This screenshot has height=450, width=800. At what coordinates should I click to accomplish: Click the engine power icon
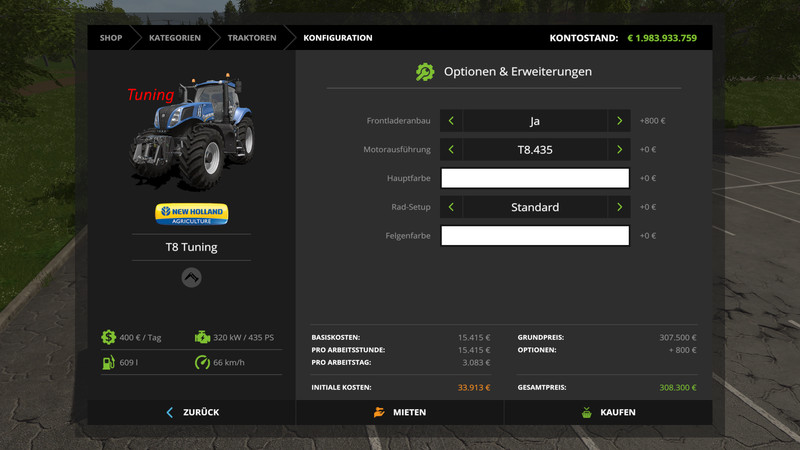[x=203, y=337]
